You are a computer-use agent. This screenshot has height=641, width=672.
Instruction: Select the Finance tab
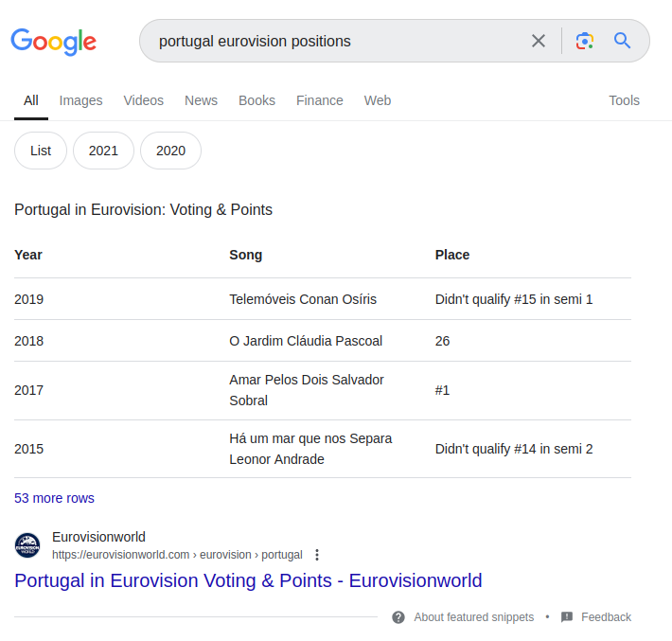point(319,100)
